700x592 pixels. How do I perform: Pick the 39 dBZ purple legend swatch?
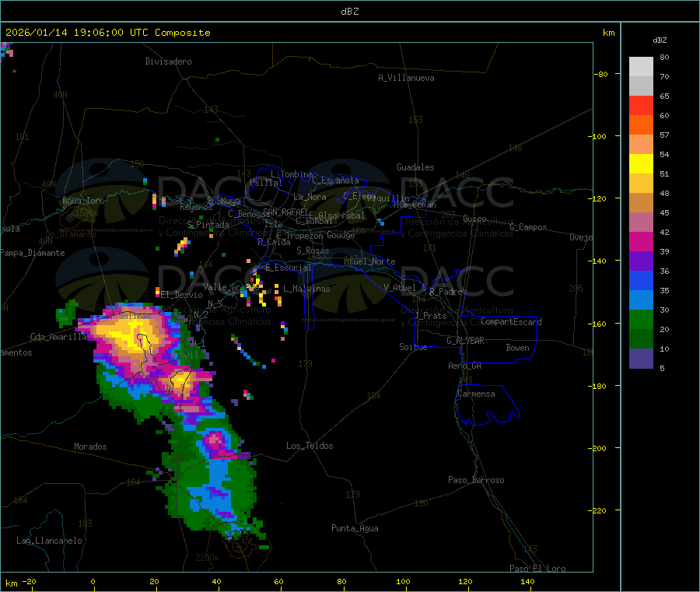point(641,261)
